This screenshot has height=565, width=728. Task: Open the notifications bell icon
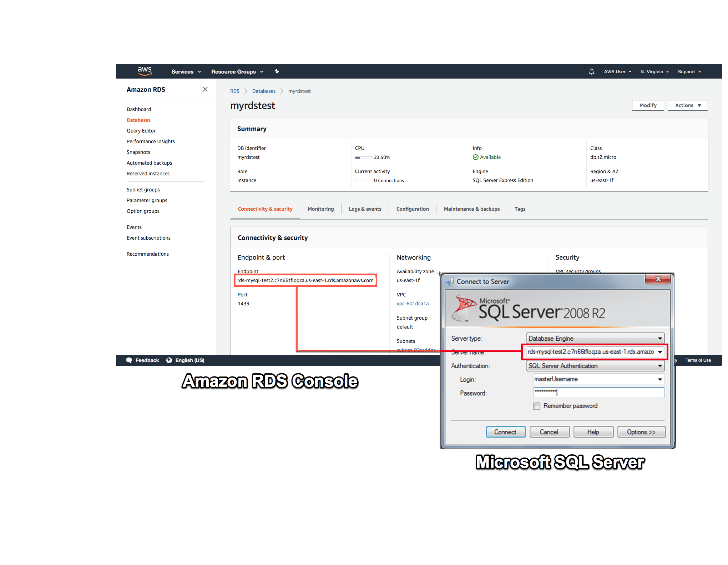pyautogui.click(x=591, y=72)
